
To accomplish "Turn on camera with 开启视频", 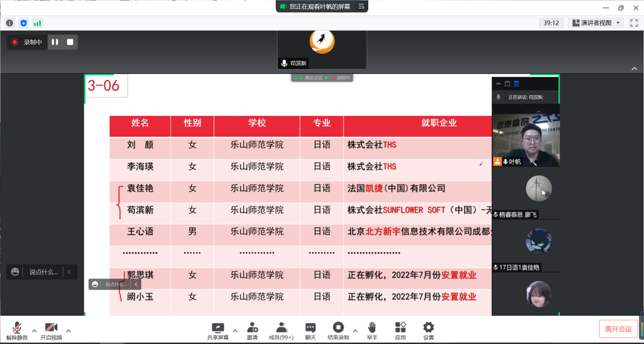I will 51,331.
